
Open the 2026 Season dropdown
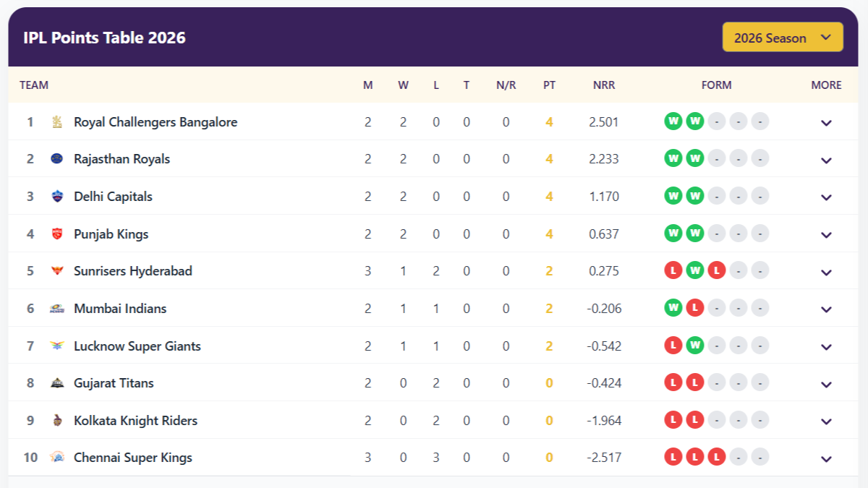[782, 37]
